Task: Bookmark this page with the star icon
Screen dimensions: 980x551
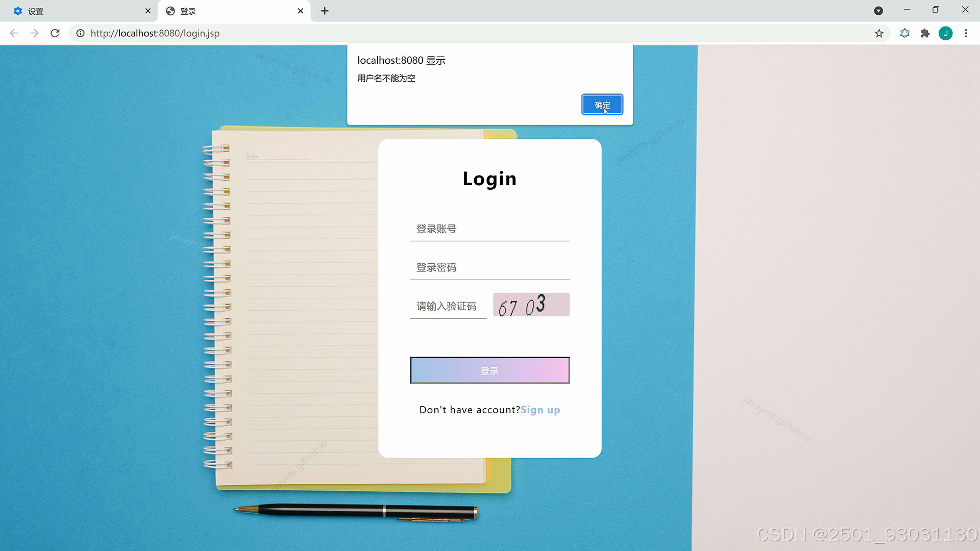Action: (879, 33)
